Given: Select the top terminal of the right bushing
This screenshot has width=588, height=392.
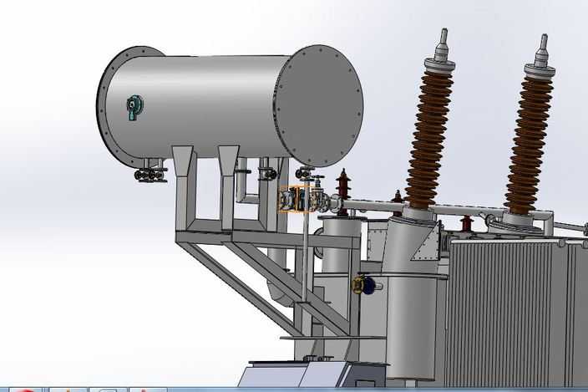Looking at the screenshot, I should [542, 49].
